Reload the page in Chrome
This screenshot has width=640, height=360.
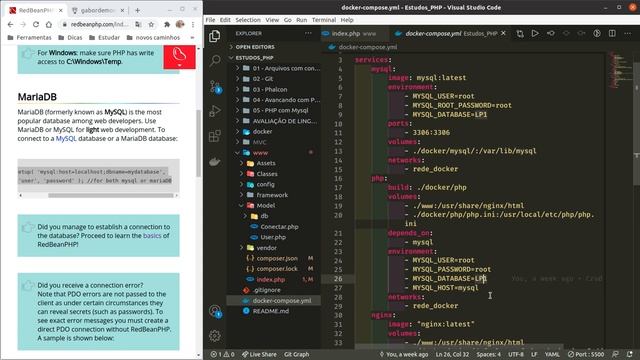(x=36, y=24)
